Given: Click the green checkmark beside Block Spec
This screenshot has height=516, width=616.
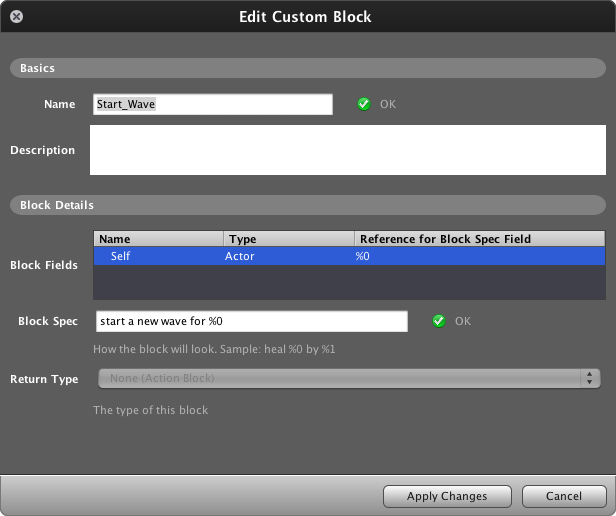Looking at the screenshot, I should [x=439, y=321].
